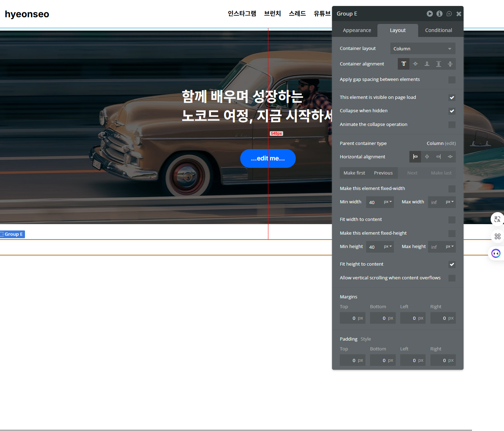504x431 pixels.
Task: Open Min width px unit dropdown
Action: click(388, 202)
